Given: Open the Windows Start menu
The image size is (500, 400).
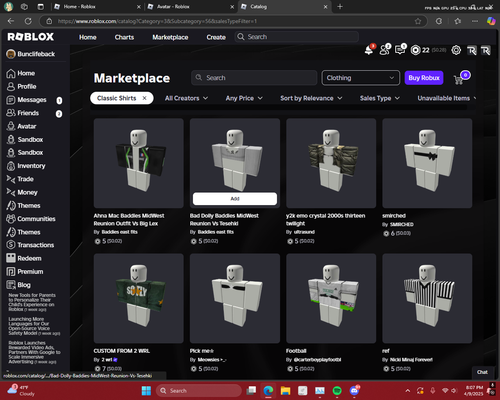Looking at the screenshot, I should 146,391.
